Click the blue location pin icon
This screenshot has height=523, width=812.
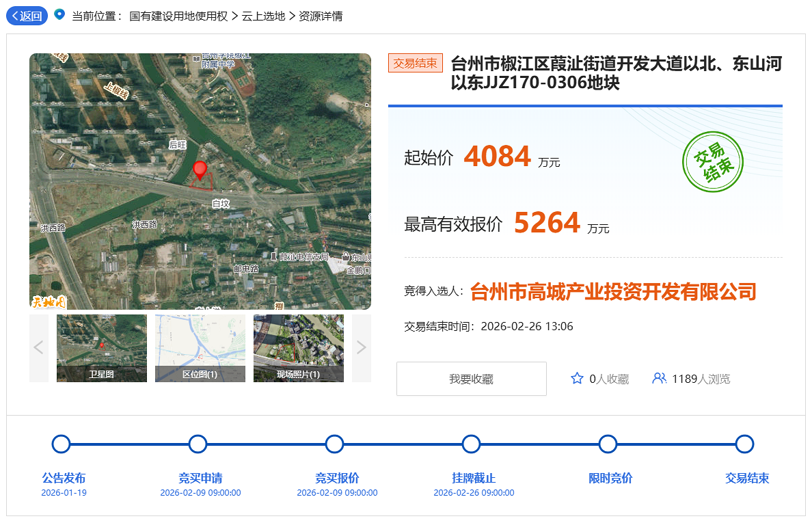59,14
